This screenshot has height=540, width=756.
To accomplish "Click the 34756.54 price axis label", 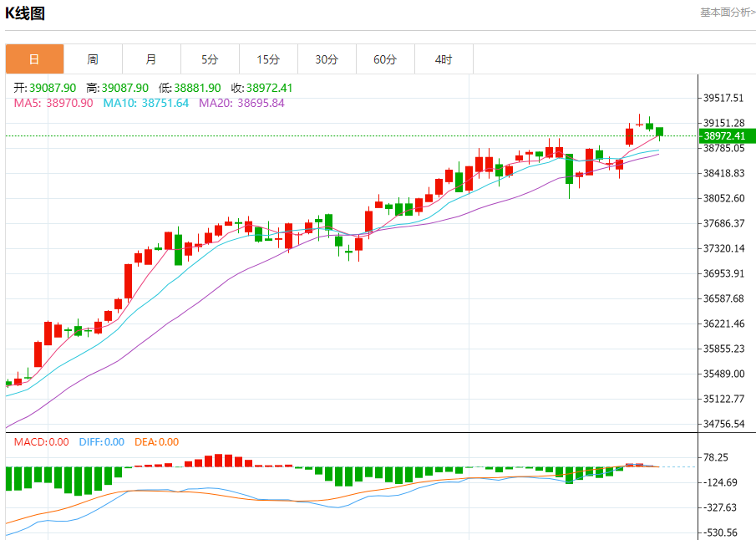I will click(x=723, y=424).
